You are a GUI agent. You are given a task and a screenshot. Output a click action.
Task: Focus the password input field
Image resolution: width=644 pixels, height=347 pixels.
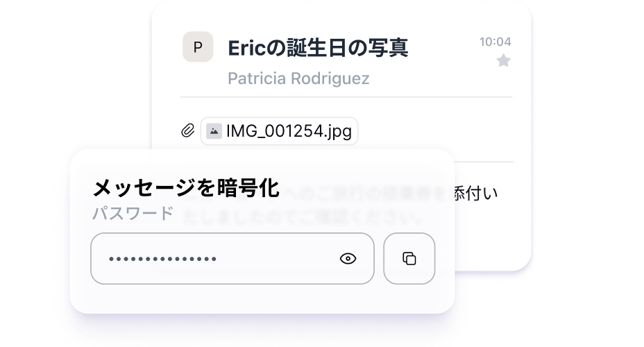(x=232, y=258)
